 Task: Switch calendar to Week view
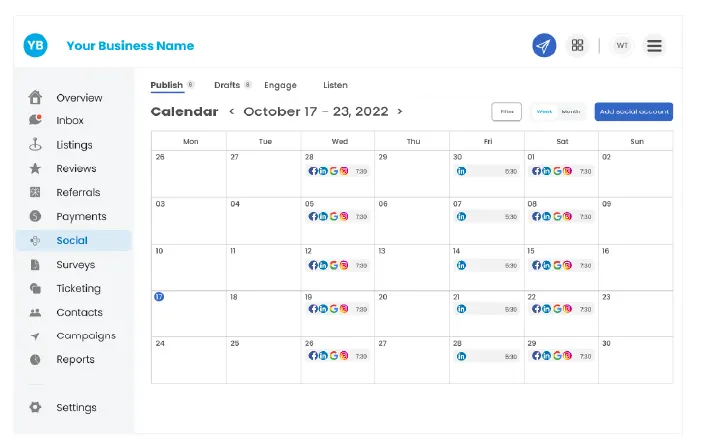click(x=544, y=111)
